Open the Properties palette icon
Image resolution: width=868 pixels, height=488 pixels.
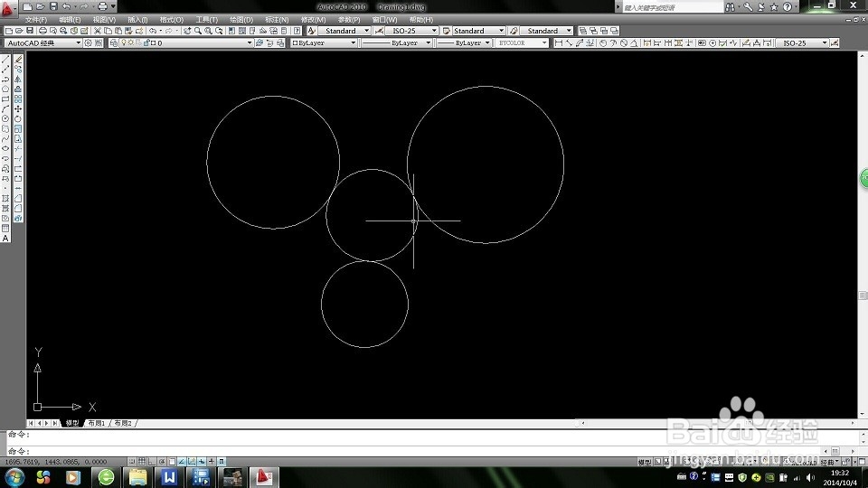point(231,31)
